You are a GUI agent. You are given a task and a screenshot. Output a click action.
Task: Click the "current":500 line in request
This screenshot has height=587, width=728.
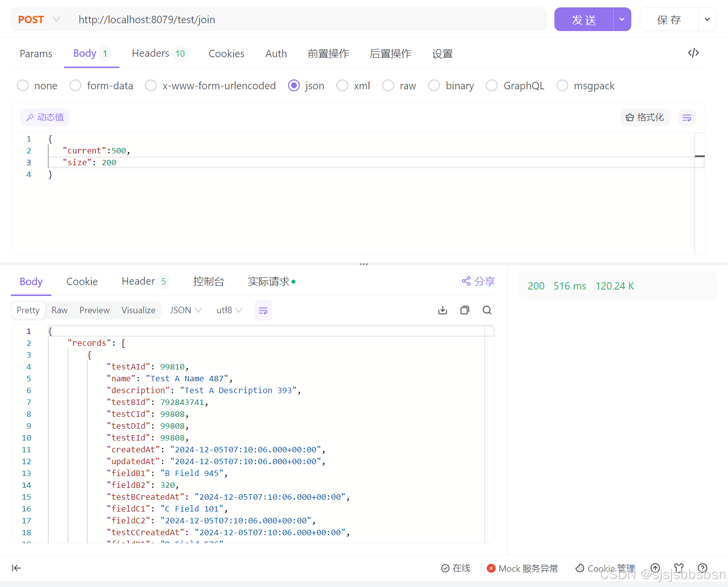tap(96, 151)
